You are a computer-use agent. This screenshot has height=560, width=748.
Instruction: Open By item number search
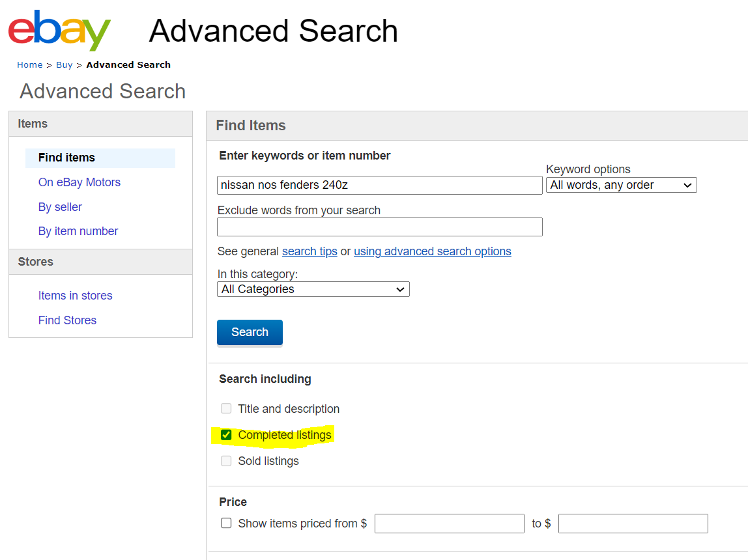click(78, 231)
